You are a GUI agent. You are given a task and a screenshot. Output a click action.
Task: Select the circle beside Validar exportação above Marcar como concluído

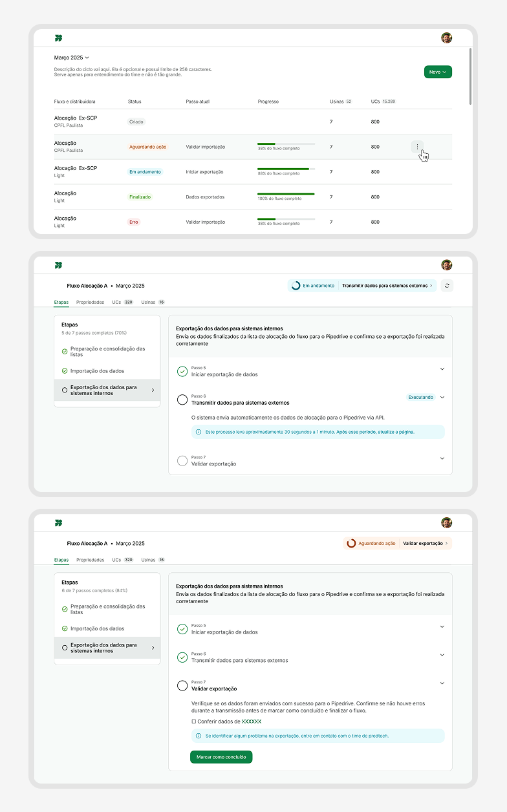click(182, 685)
